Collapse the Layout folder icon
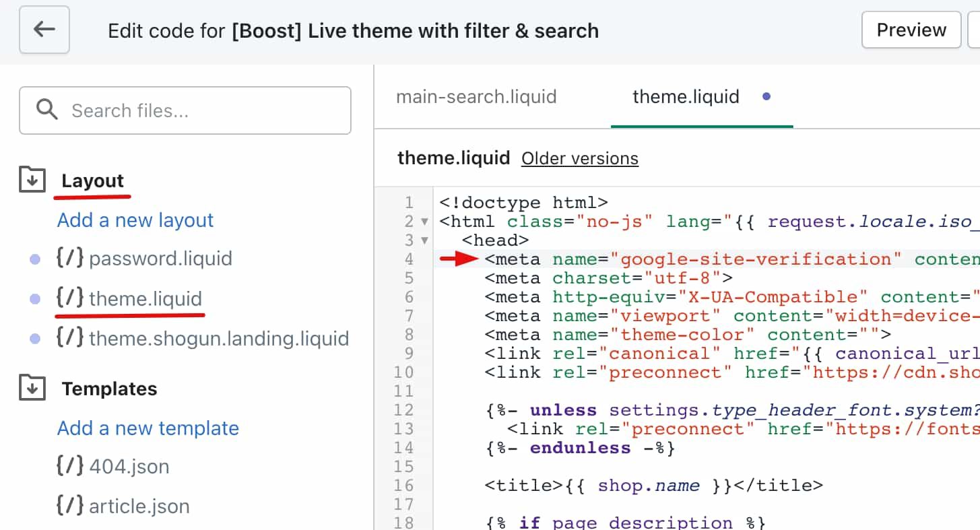The height and width of the screenshot is (530, 980). [32, 180]
